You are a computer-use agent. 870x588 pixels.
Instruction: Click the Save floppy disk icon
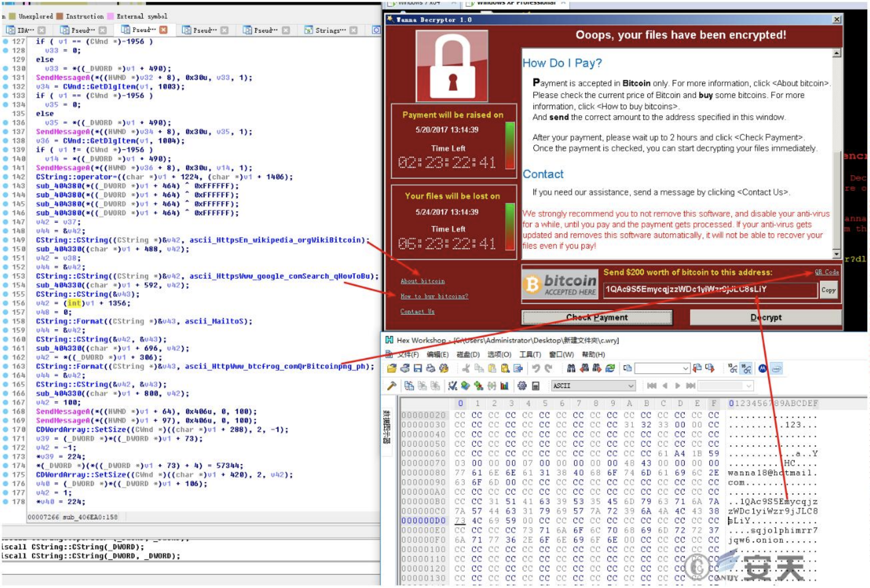pos(417,369)
